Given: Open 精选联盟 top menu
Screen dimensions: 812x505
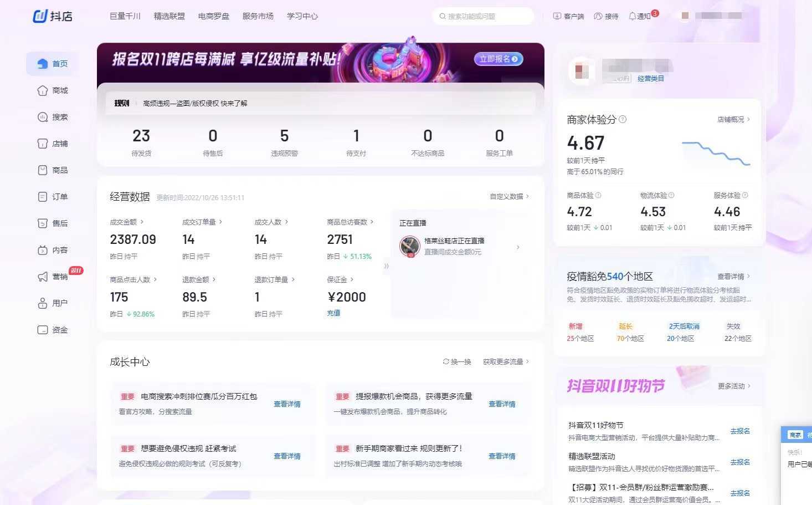Looking at the screenshot, I should (x=169, y=16).
